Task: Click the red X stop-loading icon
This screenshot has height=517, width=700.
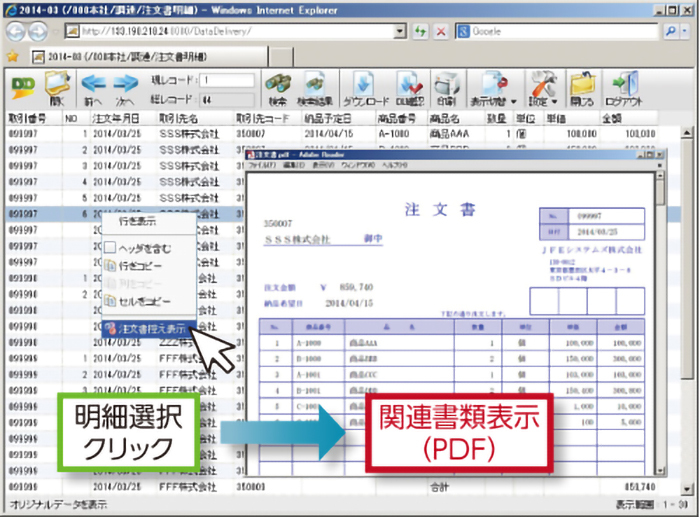Action: [x=441, y=31]
